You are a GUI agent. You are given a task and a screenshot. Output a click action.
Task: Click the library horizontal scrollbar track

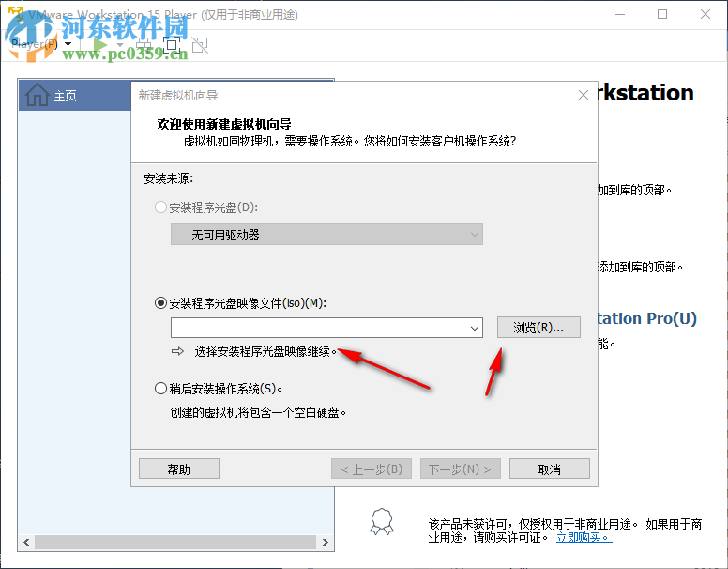pyautogui.click(x=175, y=542)
